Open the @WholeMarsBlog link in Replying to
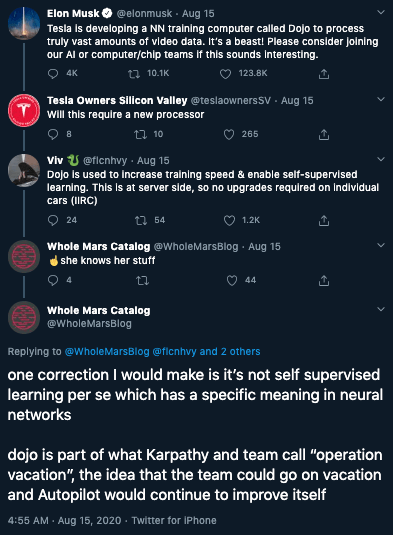The height and width of the screenshot is (535, 393). 107,351
